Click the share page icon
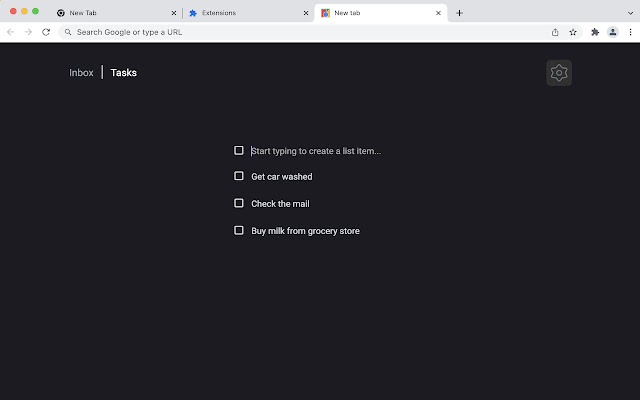Screen dimensions: 640x400 pos(555,32)
